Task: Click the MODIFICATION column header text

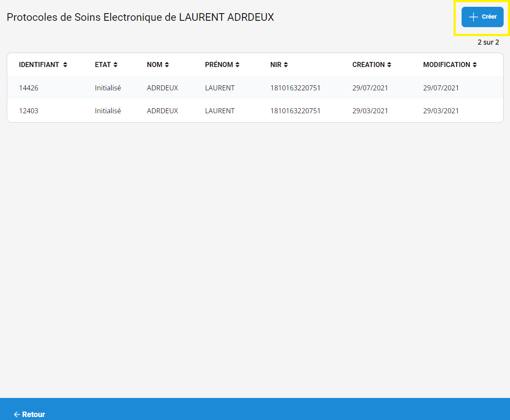Action: [x=447, y=65]
